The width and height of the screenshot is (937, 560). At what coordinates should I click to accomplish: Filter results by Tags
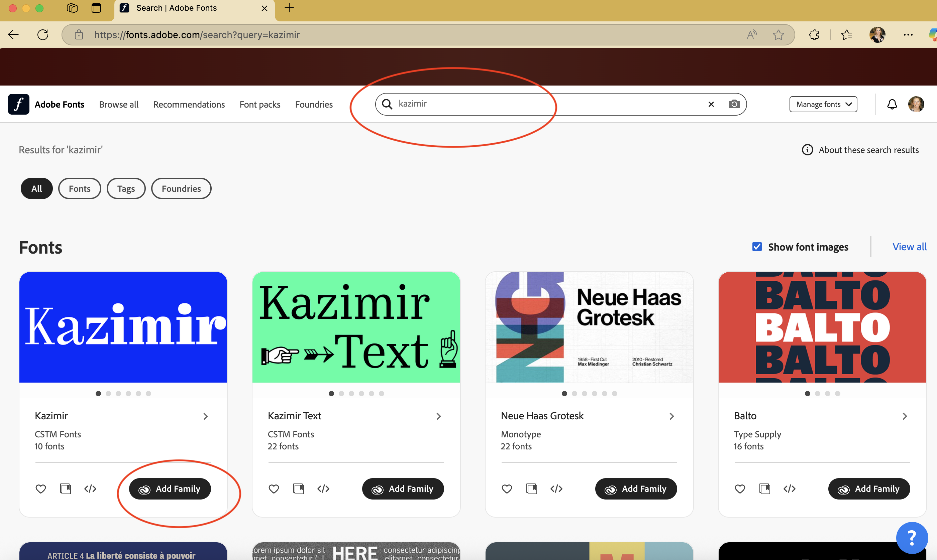(x=126, y=188)
